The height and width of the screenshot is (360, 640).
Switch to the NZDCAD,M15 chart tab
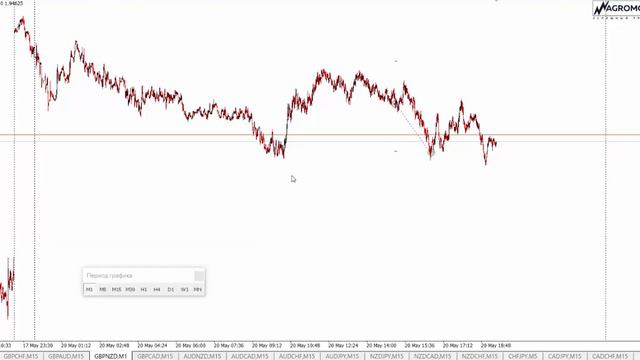(x=433, y=356)
